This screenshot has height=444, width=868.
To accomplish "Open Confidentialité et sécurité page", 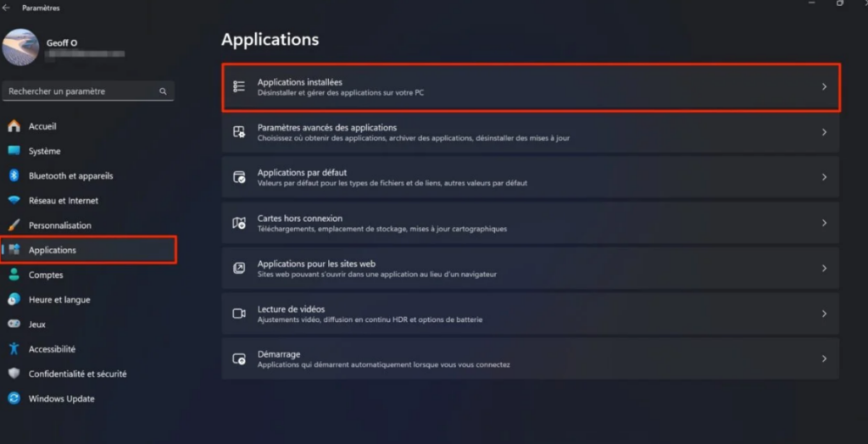I will tap(77, 374).
